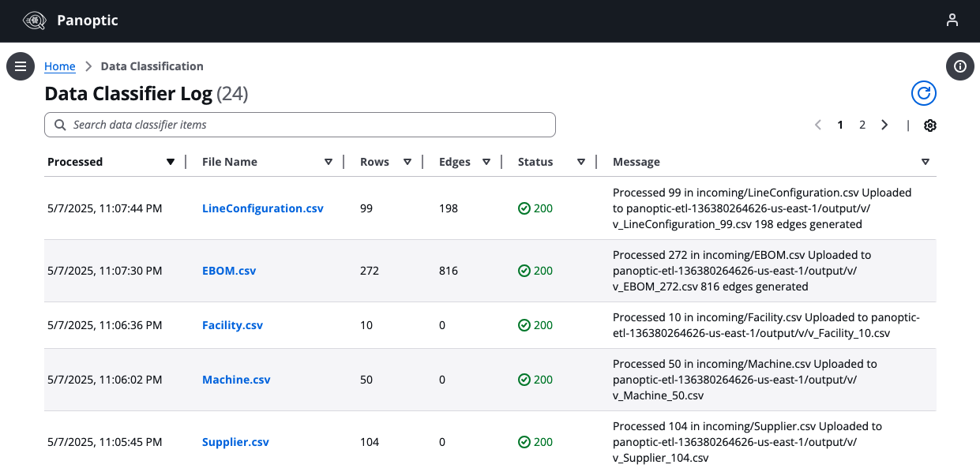The height and width of the screenshot is (472, 980).
Task: Sort by File Name column
Action: 329,162
